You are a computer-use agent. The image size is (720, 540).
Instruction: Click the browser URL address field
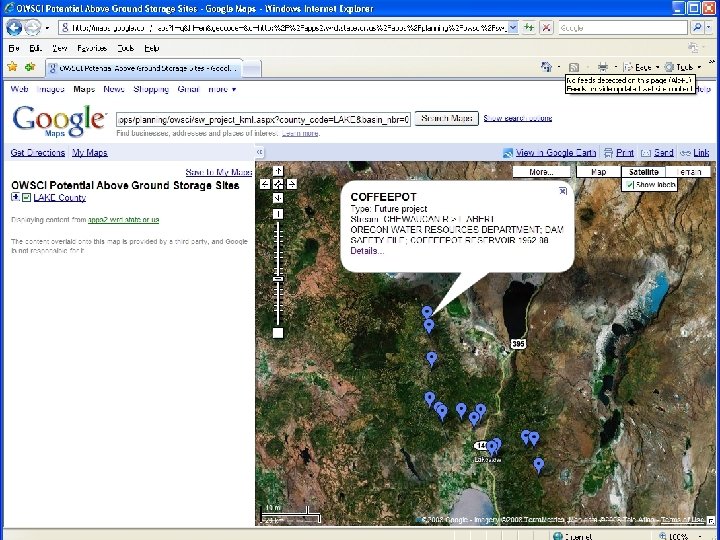(x=284, y=28)
